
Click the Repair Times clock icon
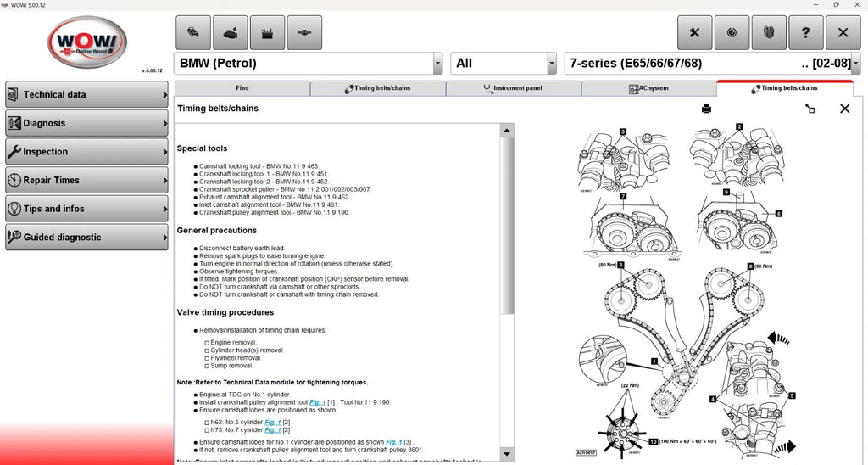(x=14, y=180)
